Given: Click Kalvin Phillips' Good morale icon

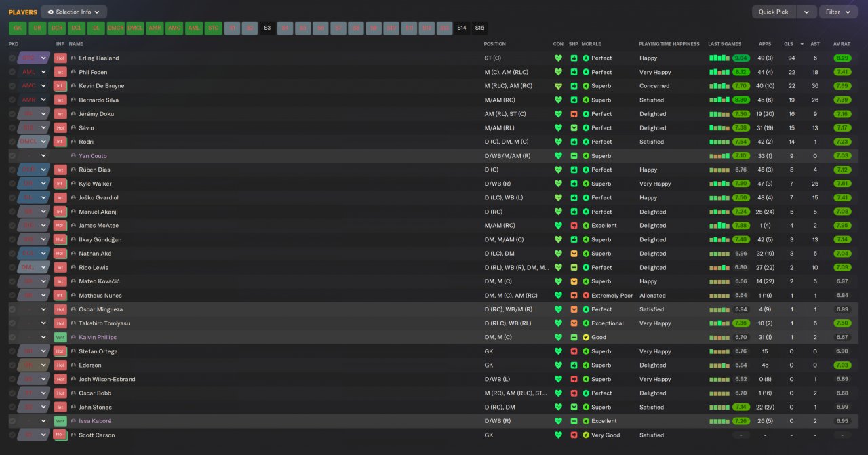Looking at the screenshot, I should coord(586,338).
